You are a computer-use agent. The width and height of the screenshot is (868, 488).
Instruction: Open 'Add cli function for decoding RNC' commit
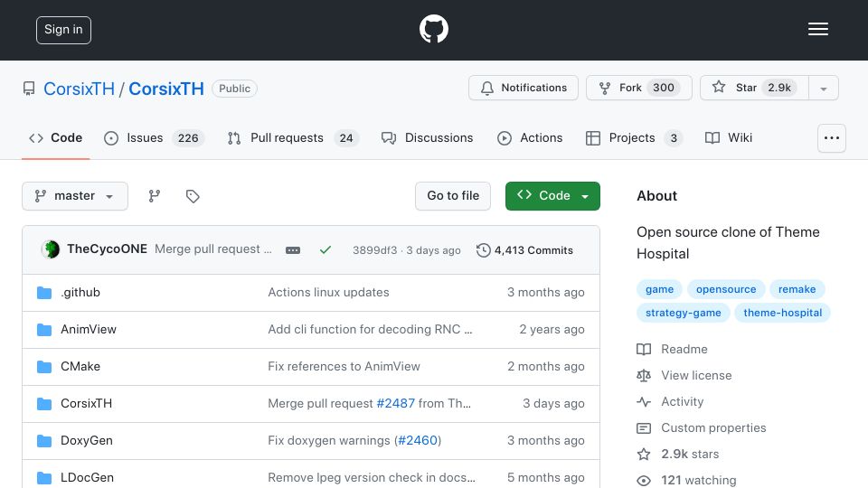coord(370,329)
